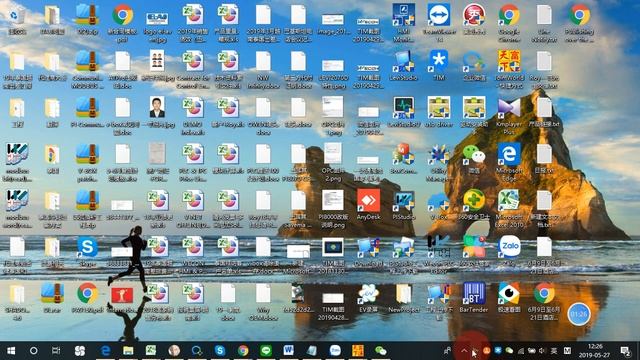
Task: Click the Cortana circle on the taskbar
Action: coord(33,351)
